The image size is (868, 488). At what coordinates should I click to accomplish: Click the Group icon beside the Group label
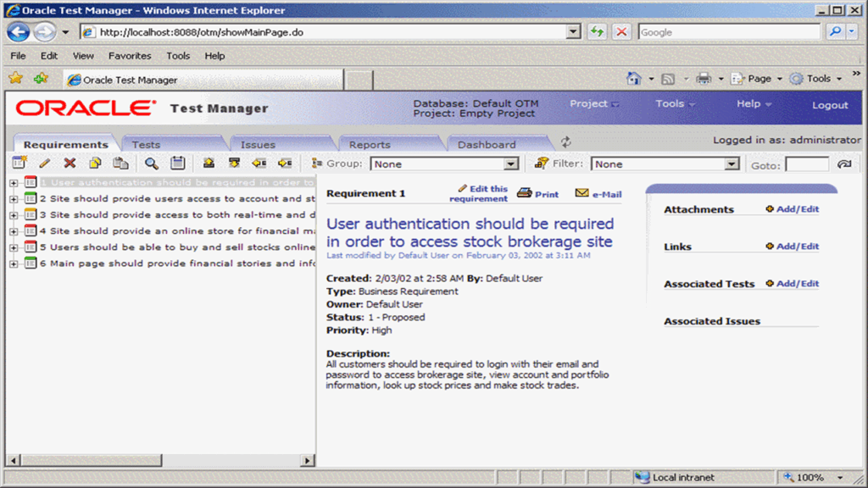pos(317,164)
